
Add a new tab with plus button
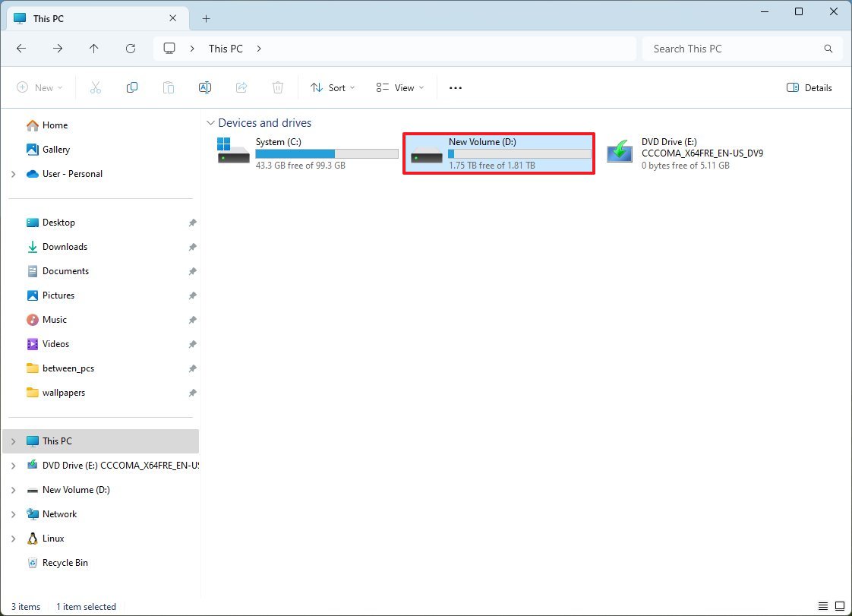tap(206, 18)
